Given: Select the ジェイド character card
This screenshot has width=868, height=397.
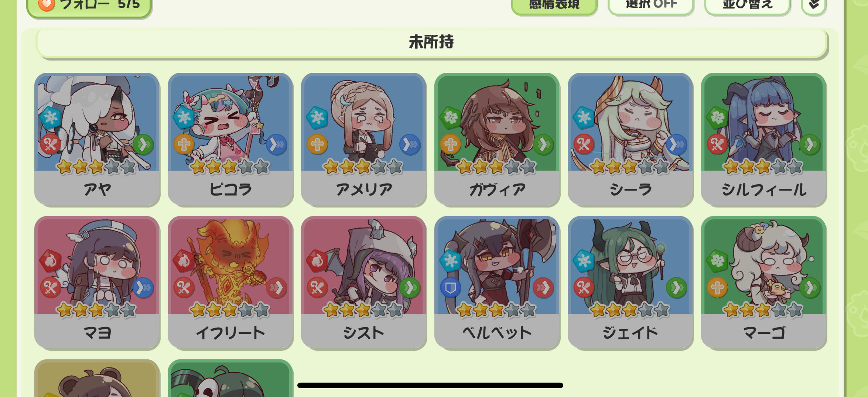Looking at the screenshot, I should (630, 282).
